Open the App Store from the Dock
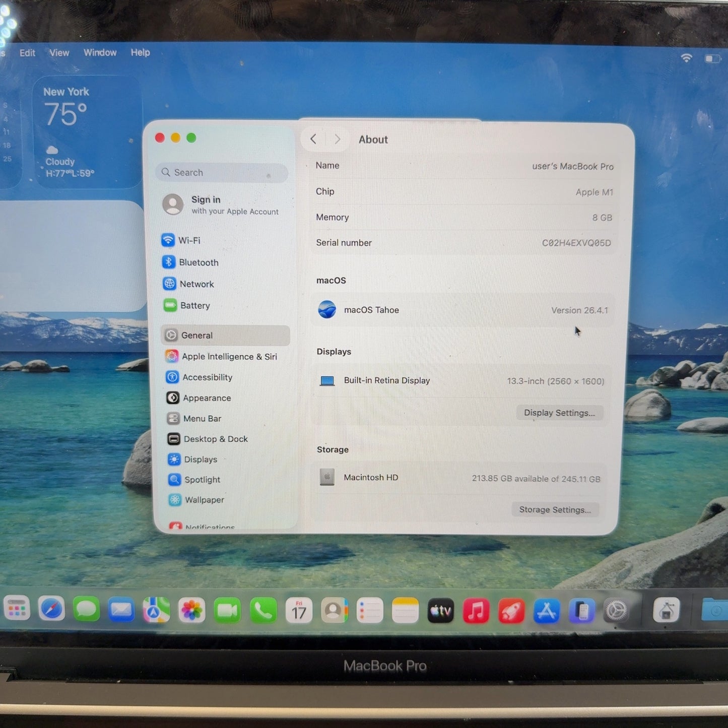The image size is (728, 728). tap(547, 611)
